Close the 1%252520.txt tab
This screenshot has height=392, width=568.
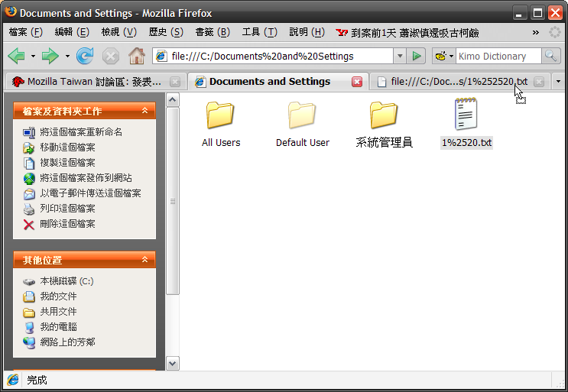(539, 82)
